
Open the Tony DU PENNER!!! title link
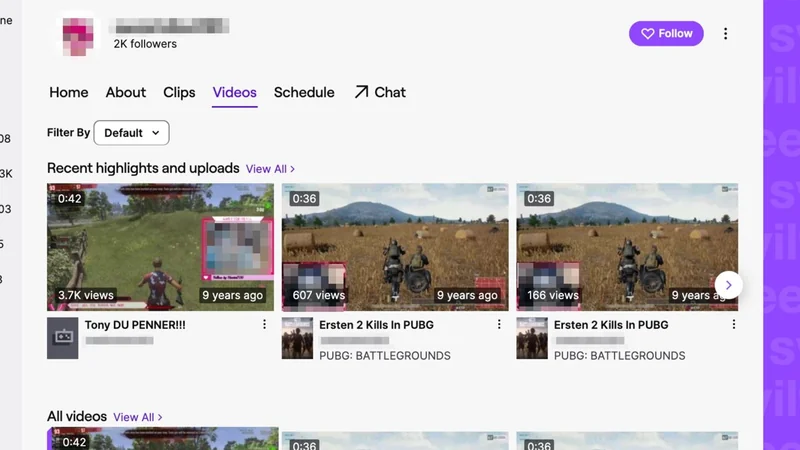pos(135,325)
